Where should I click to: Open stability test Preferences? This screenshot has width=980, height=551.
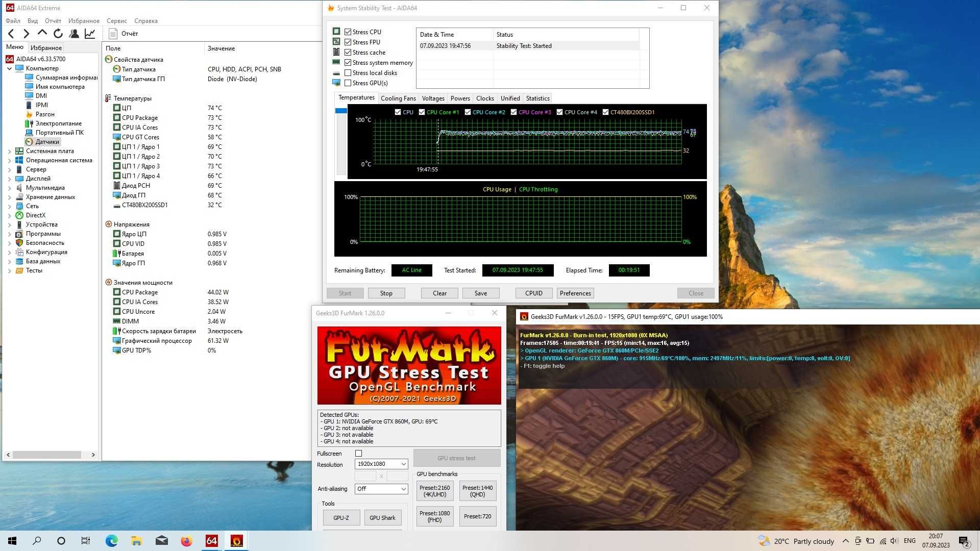[x=575, y=293]
